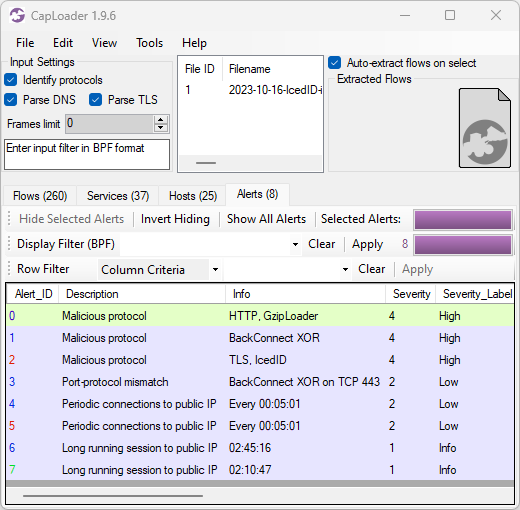Select the HTTP, GzipLoader alert row

tap(260, 316)
